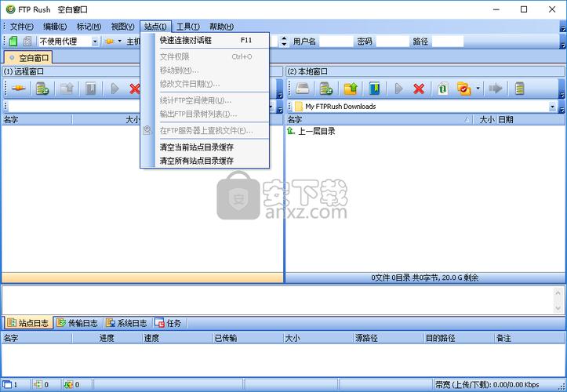Choose 快速连接对话框 from the menu

click(x=213, y=40)
